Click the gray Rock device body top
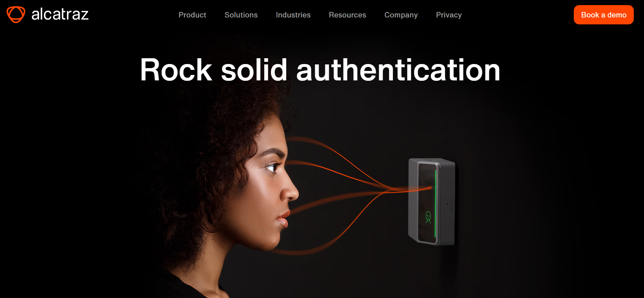Viewport: 644px width, 298px height. [x=432, y=161]
